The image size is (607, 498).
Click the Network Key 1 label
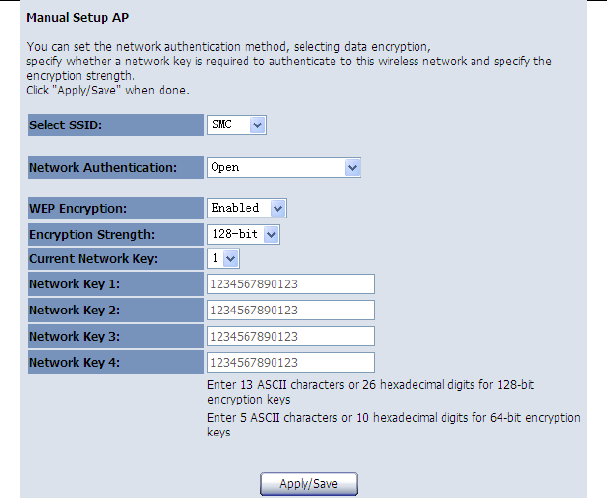[x=75, y=285]
